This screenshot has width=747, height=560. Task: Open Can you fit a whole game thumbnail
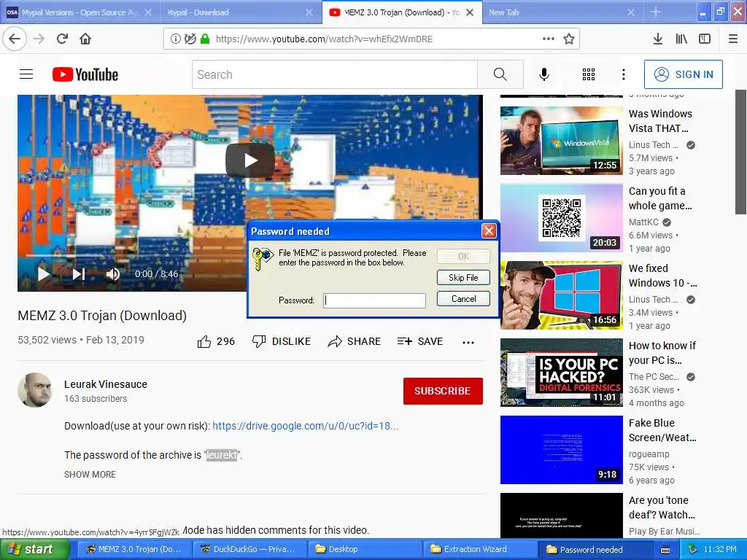[561, 217]
